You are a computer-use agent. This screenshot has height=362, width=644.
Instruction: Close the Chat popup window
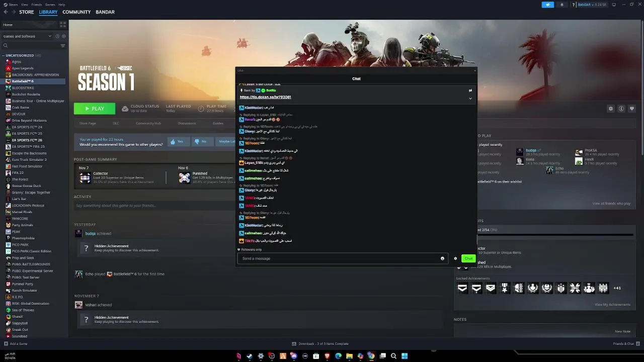tap(474, 70)
